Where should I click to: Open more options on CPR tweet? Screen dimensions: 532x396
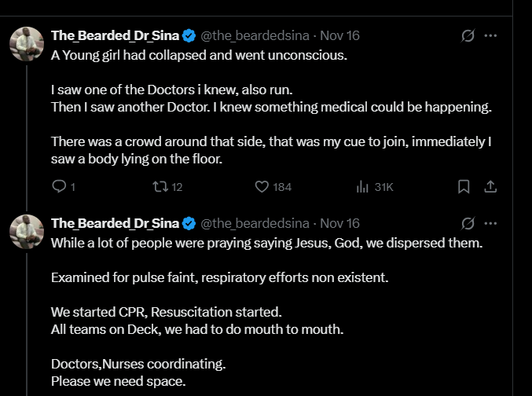(x=490, y=223)
